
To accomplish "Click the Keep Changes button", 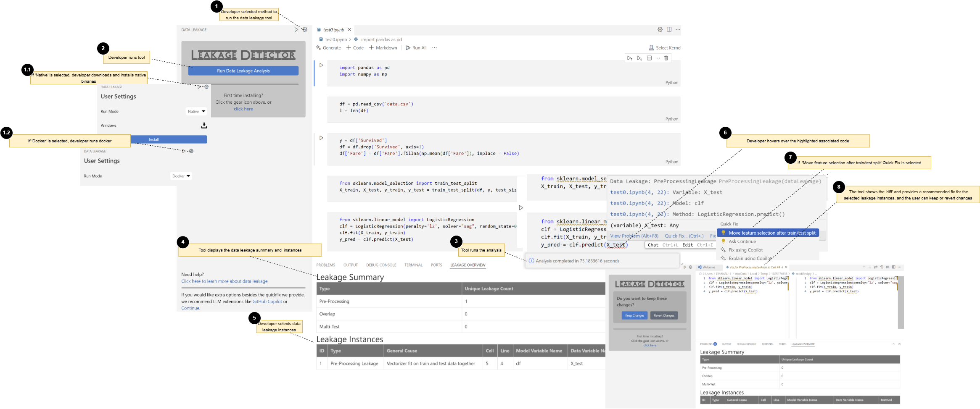I will pyautogui.click(x=634, y=316).
